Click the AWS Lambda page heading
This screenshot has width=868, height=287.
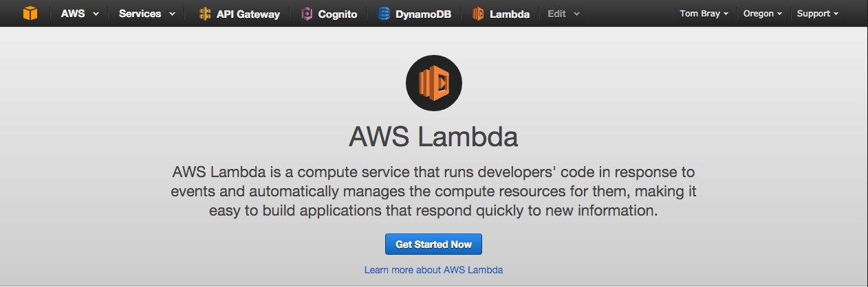[x=433, y=137]
